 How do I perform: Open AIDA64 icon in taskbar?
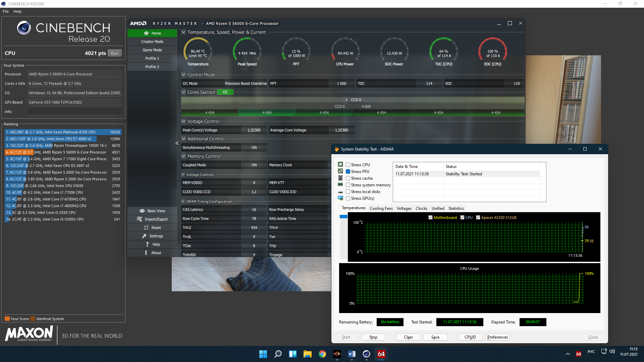(x=381, y=354)
